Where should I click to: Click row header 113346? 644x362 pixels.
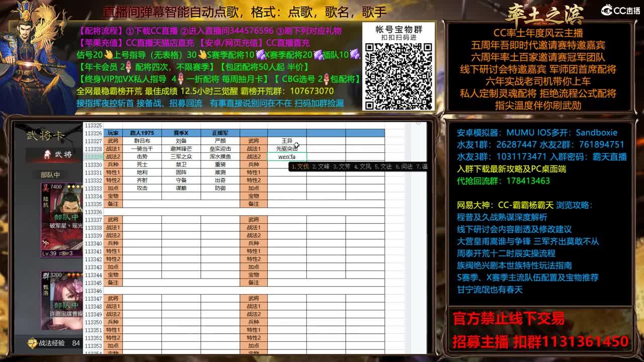pos(94,291)
